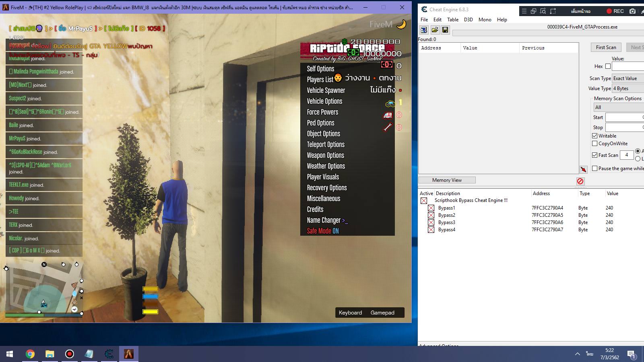Show hidden system tray icons

pyautogui.click(x=578, y=354)
